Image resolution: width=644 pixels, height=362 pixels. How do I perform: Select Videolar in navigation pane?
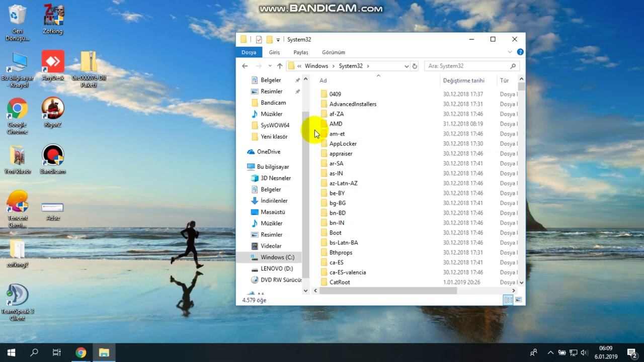(271, 246)
